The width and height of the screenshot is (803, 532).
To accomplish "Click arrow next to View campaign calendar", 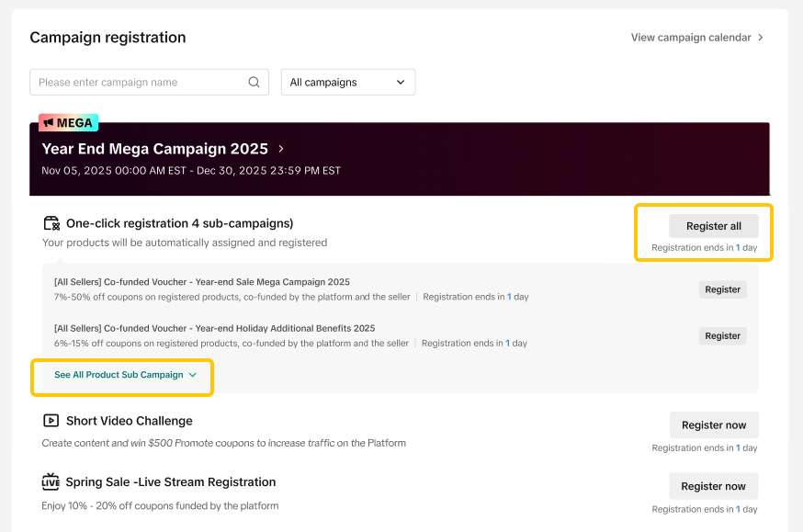I will tap(760, 38).
